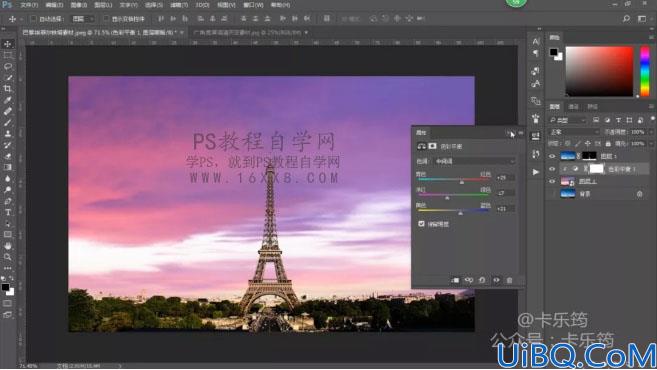
Task: Open the search icon in options bar
Action: pos(626,19)
